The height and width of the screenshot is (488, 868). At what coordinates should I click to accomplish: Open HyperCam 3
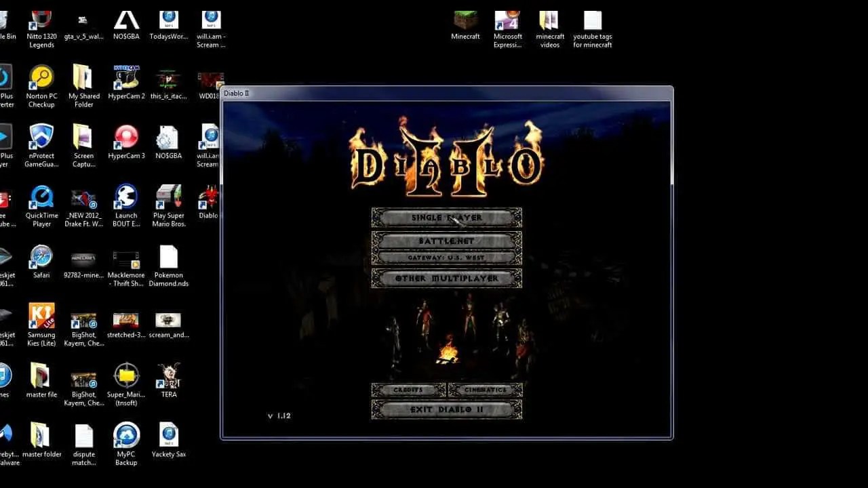tap(126, 136)
